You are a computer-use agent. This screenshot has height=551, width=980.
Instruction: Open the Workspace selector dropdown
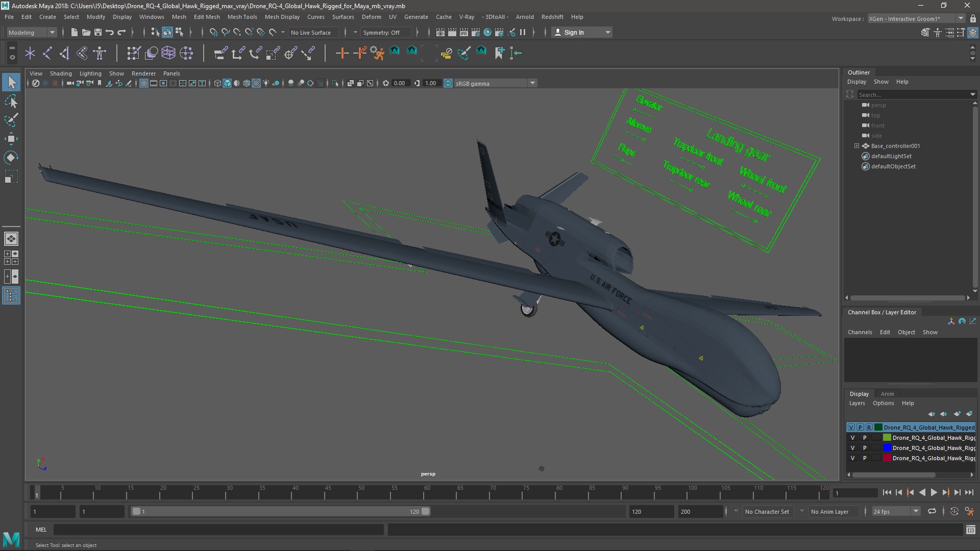click(916, 19)
